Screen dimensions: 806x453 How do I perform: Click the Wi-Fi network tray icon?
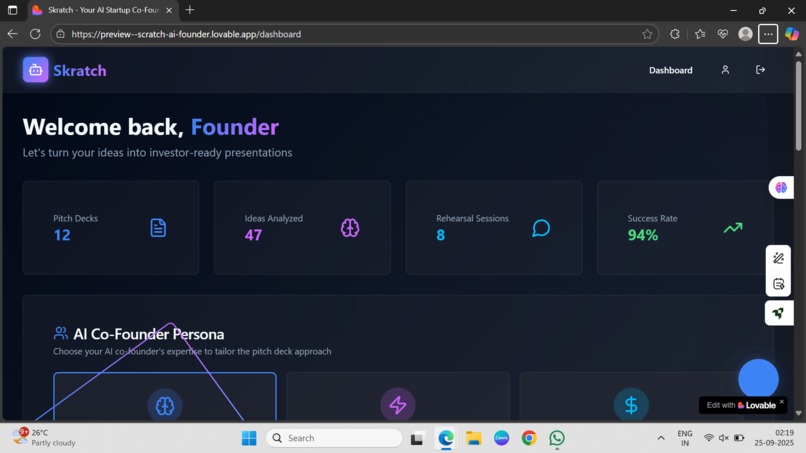(708, 438)
